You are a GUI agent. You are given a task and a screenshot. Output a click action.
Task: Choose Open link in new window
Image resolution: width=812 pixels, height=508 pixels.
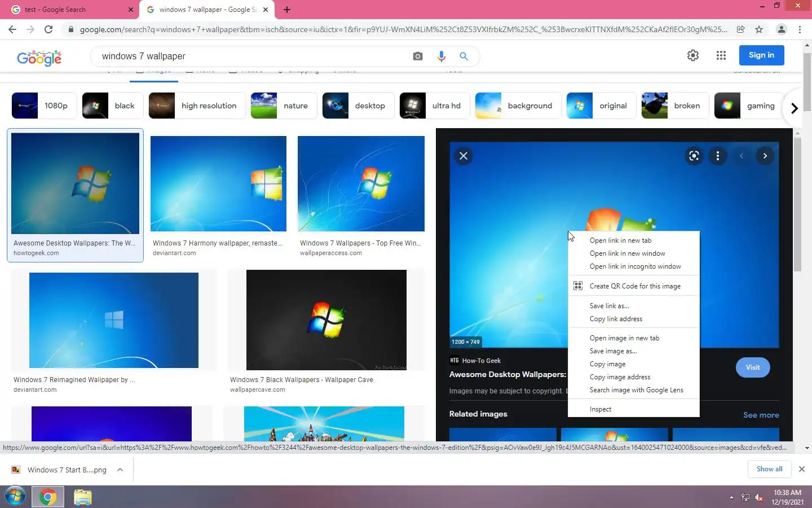(634, 253)
